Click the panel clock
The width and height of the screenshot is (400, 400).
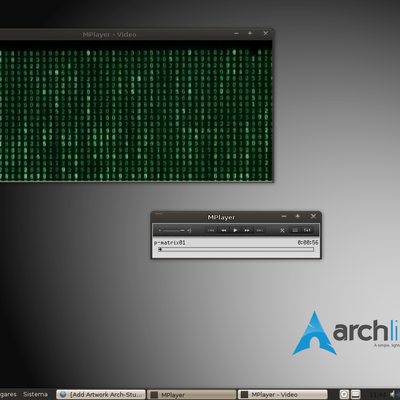click(377, 394)
